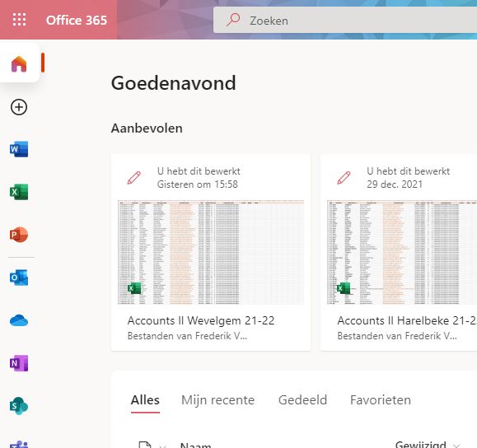Open Teams icon at sidebar bottom
477x448 pixels.
pyautogui.click(x=19, y=444)
